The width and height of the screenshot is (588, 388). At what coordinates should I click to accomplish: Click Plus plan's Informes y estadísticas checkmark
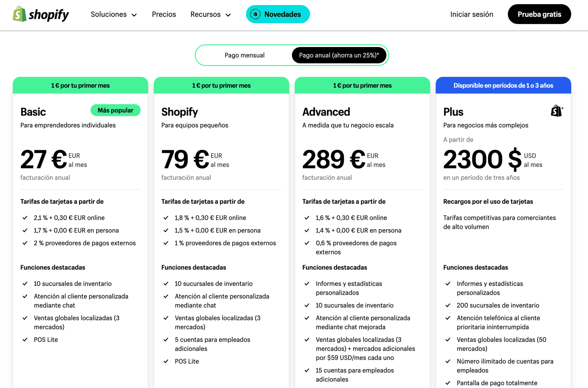pyautogui.click(x=448, y=284)
